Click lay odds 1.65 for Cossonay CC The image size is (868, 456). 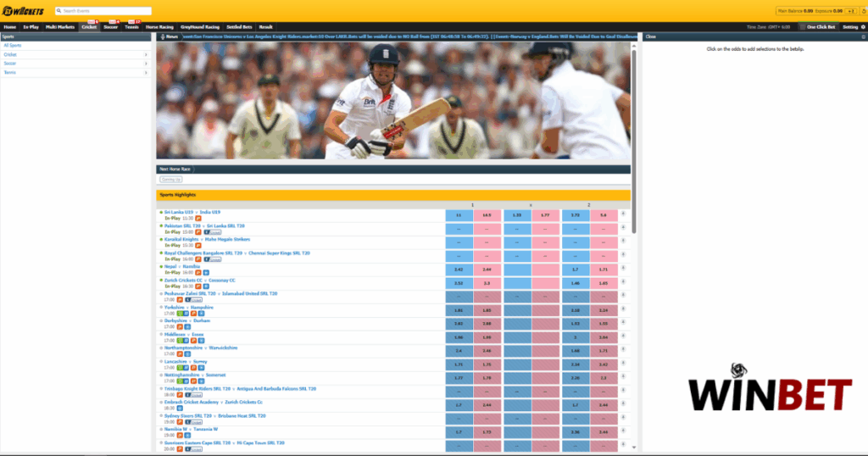604,283
